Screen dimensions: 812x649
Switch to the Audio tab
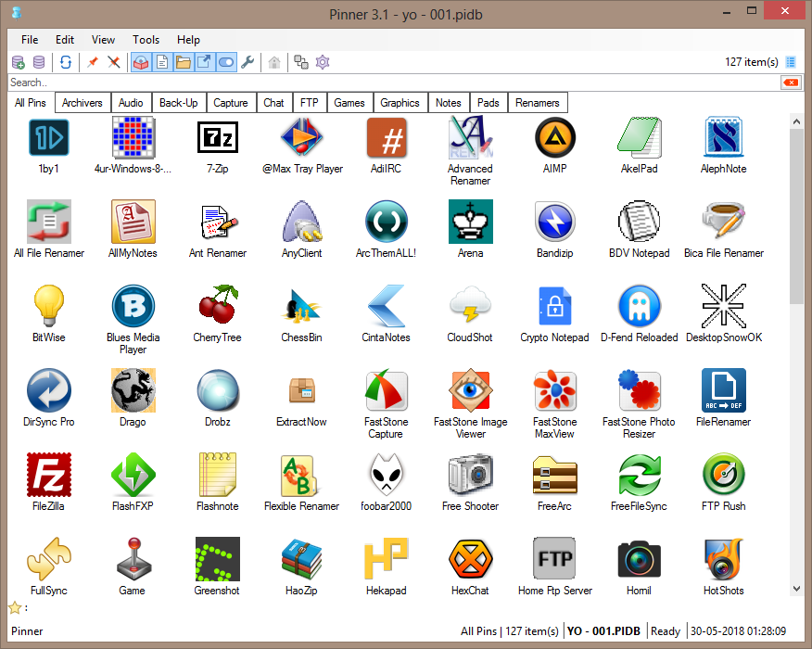click(131, 103)
